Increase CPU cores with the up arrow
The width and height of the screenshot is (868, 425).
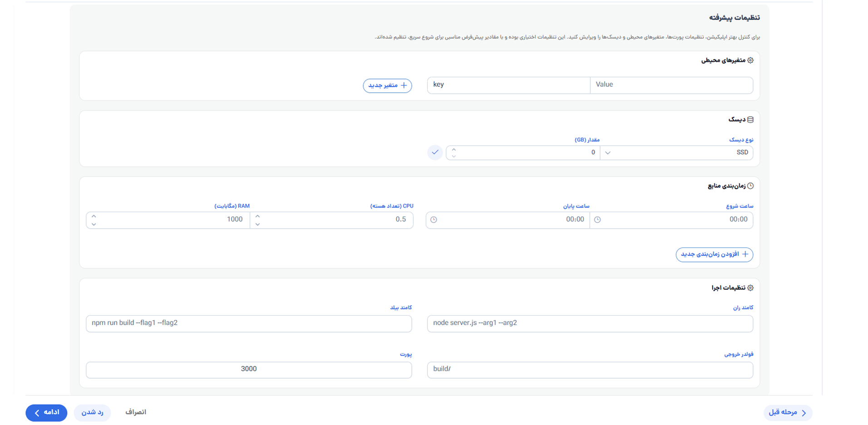coord(257,217)
